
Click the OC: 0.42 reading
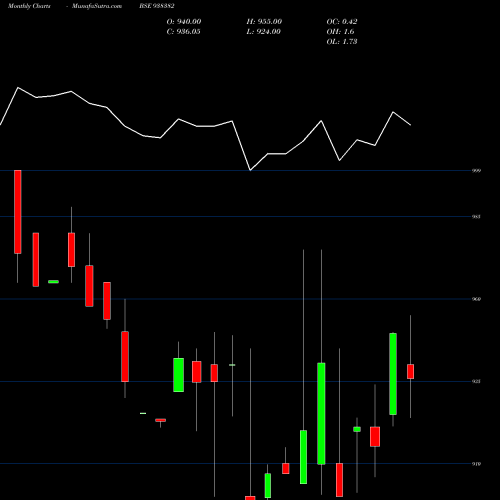click(x=342, y=22)
